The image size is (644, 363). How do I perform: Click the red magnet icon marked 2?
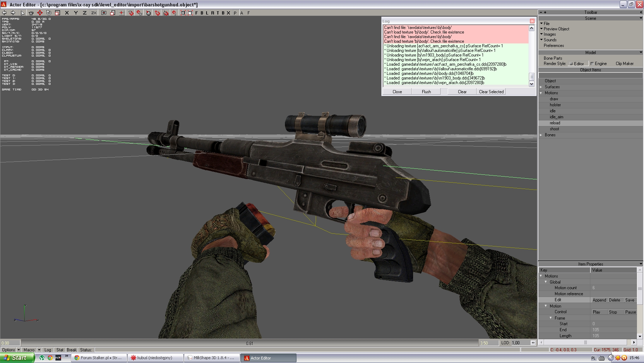pyautogui.click(x=174, y=13)
